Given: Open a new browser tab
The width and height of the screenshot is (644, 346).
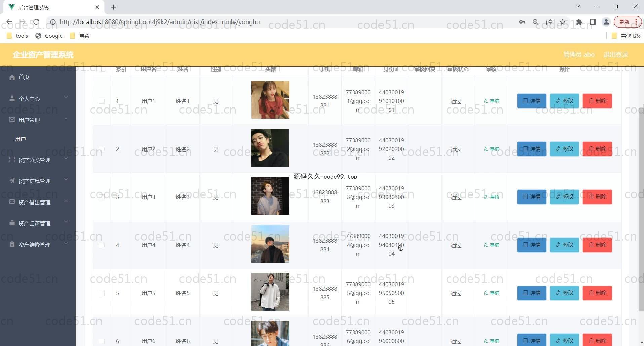Looking at the screenshot, I should click(113, 7).
